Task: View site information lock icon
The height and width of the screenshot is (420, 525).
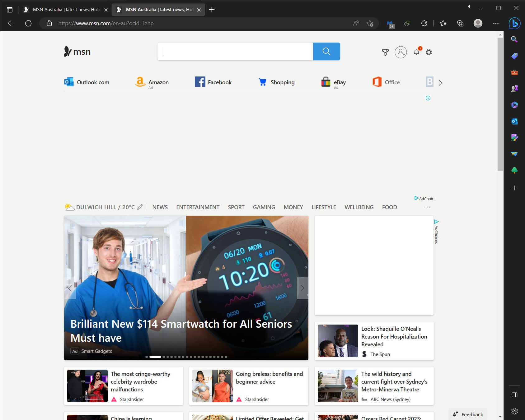Action: [49, 23]
